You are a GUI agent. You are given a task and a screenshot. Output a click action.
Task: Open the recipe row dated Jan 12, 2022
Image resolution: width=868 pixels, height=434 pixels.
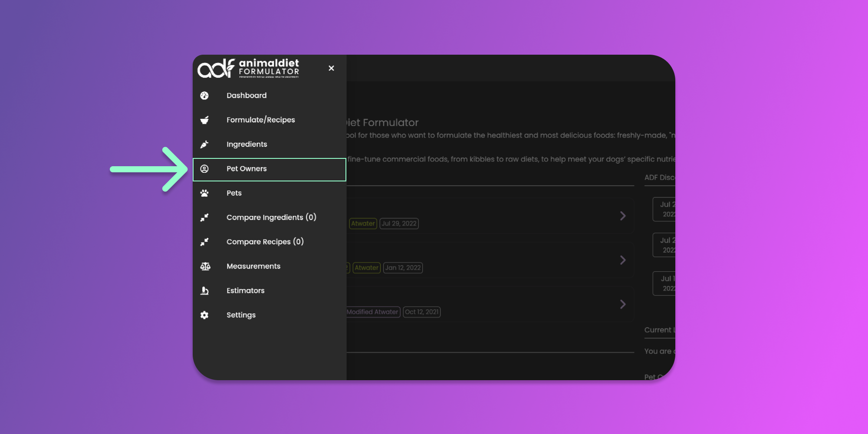(x=622, y=260)
